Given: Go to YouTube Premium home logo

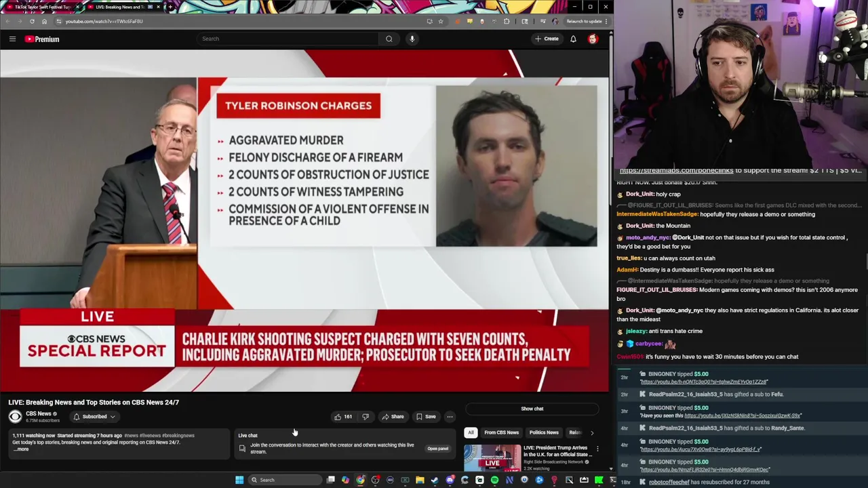Looking at the screenshot, I should point(42,39).
